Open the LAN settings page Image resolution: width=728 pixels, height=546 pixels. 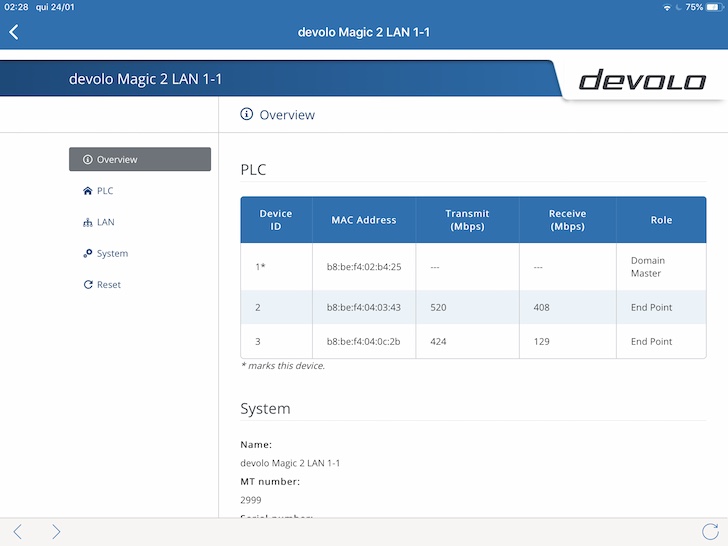click(x=105, y=222)
